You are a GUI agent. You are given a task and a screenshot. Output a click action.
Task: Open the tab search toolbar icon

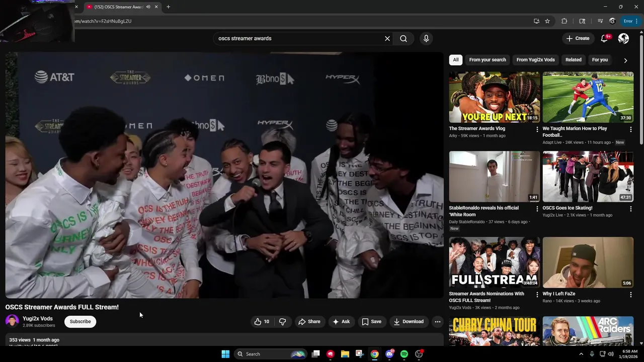pyautogui.click(x=582, y=21)
